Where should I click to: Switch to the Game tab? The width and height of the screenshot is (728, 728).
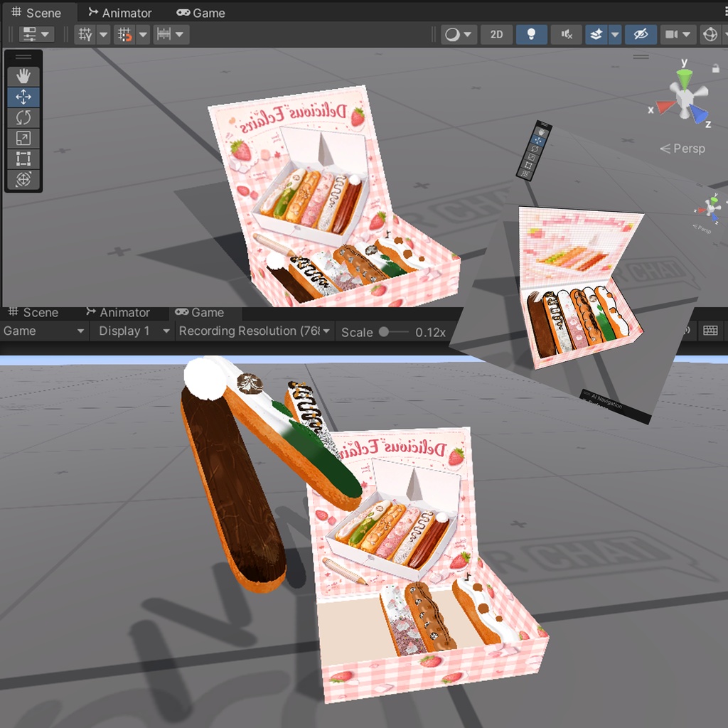[x=200, y=12]
